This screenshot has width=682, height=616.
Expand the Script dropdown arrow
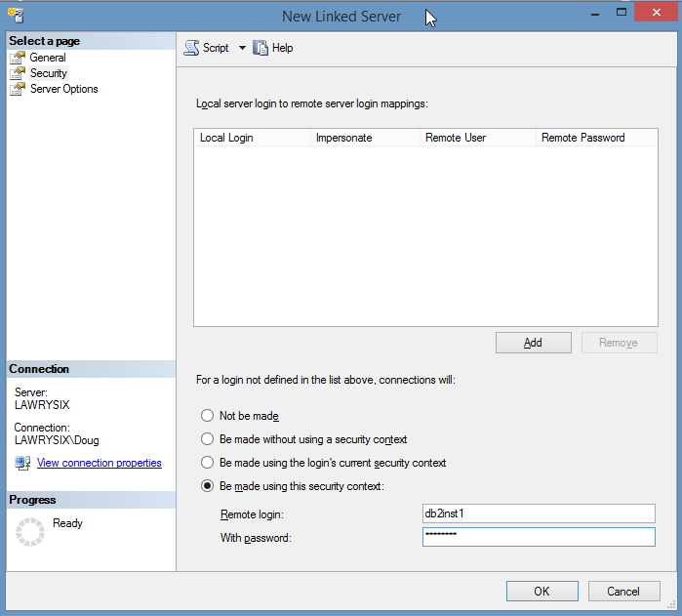tap(242, 48)
